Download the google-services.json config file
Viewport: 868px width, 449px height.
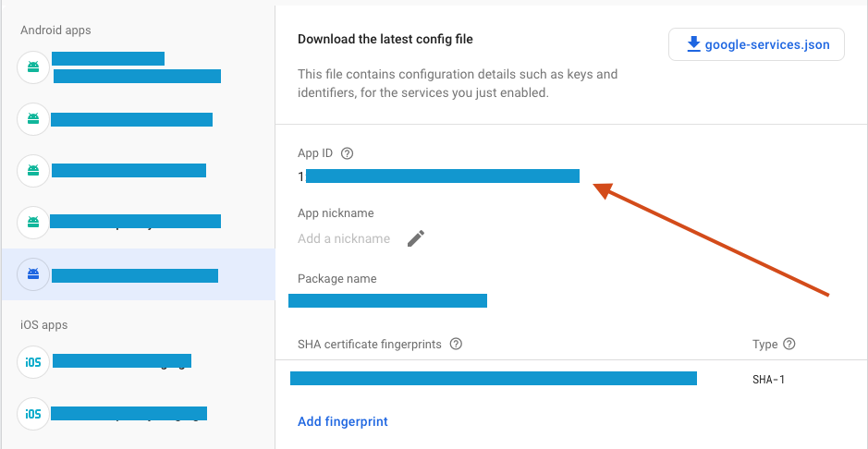(756, 44)
